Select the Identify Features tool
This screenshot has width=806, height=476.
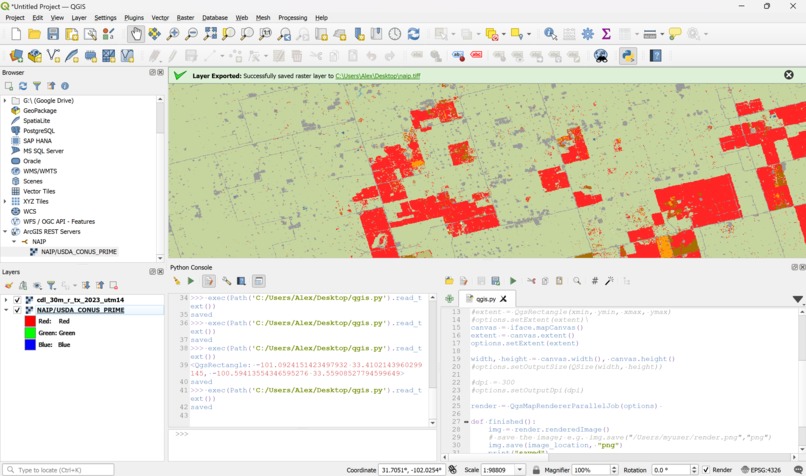pos(551,34)
